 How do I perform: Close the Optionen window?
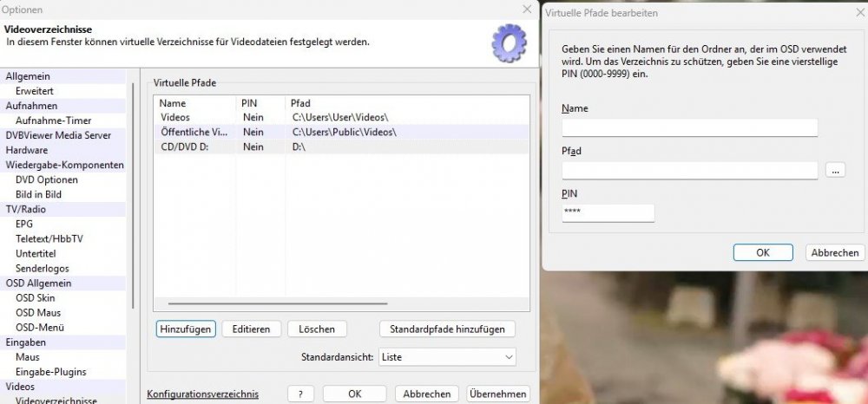527,9
